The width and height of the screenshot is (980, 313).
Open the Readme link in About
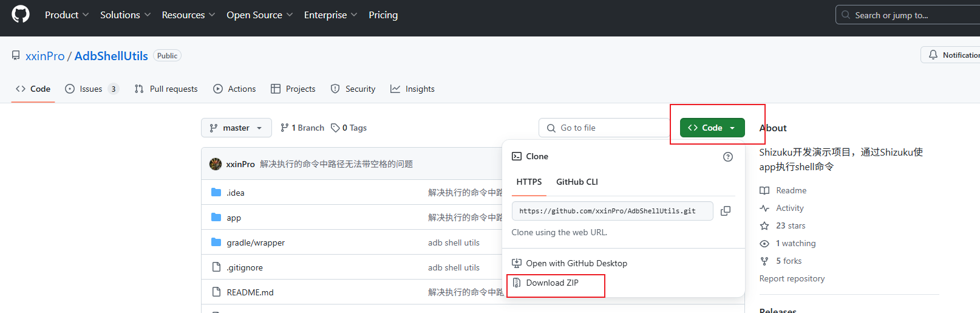point(791,190)
